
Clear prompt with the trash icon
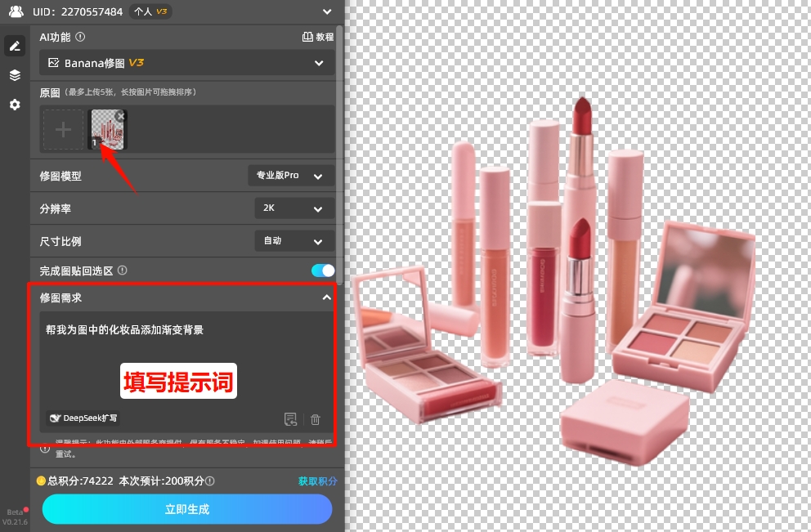(x=316, y=419)
